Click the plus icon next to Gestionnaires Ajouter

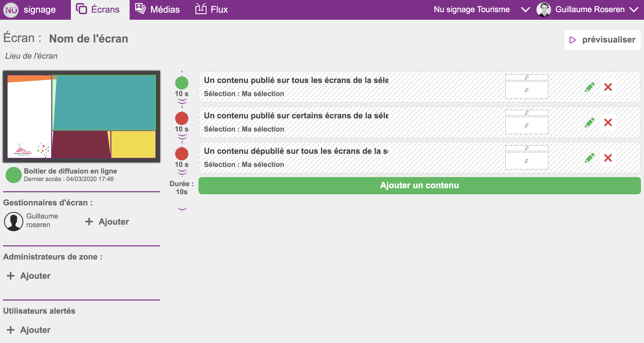89,222
